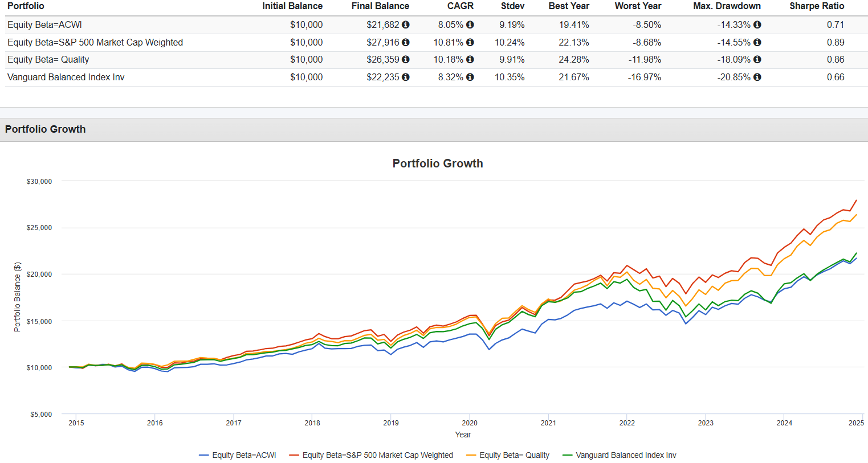The image size is (868, 463).
Task: Click info icon beside $21,682 final balance
Action: [x=405, y=25]
